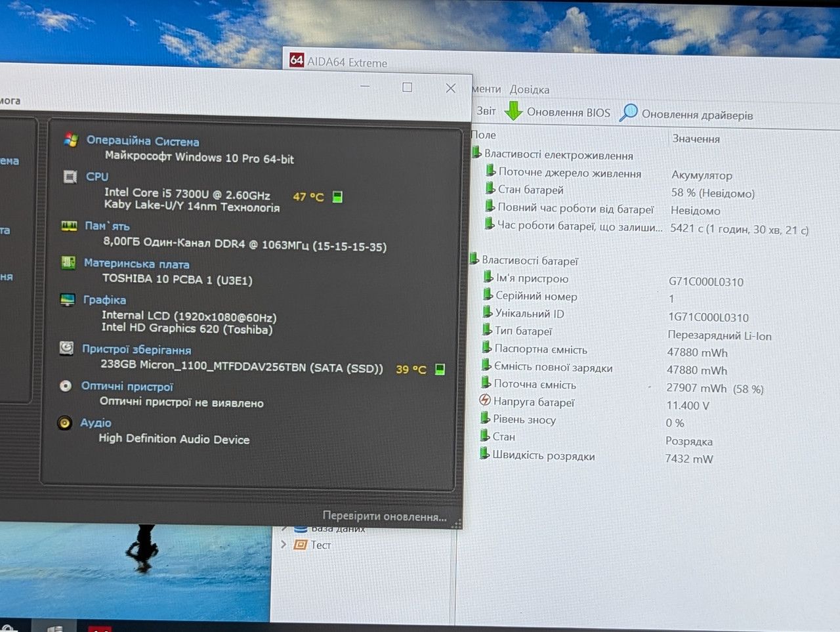Screen dimensions: 840x632
Task: Click Перевірити оновлення link
Action: pyautogui.click(x=385, y=516)
